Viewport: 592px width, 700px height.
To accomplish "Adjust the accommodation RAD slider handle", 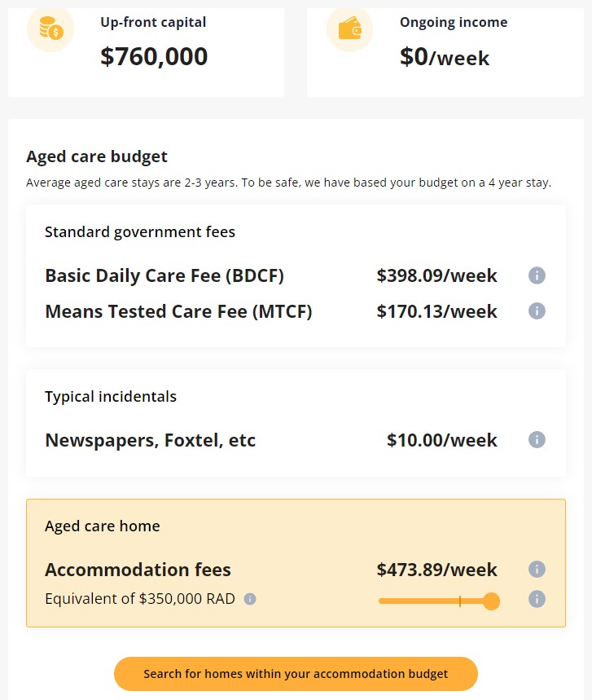I will [x=490, y=601].
